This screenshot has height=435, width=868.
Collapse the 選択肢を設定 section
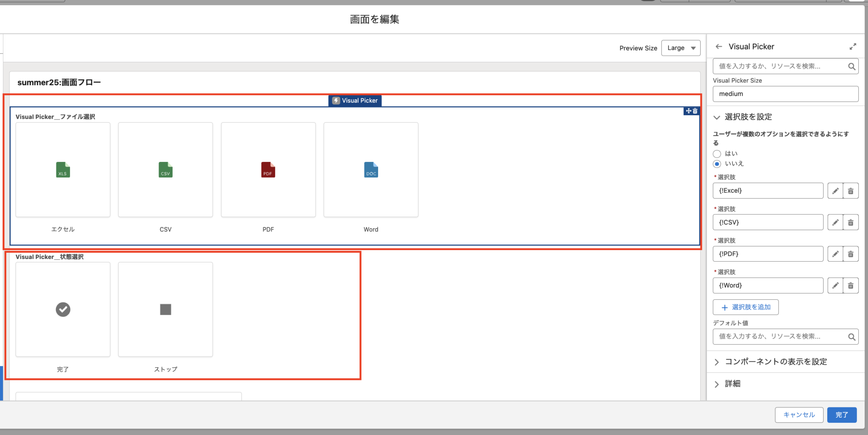coord(717,117)
